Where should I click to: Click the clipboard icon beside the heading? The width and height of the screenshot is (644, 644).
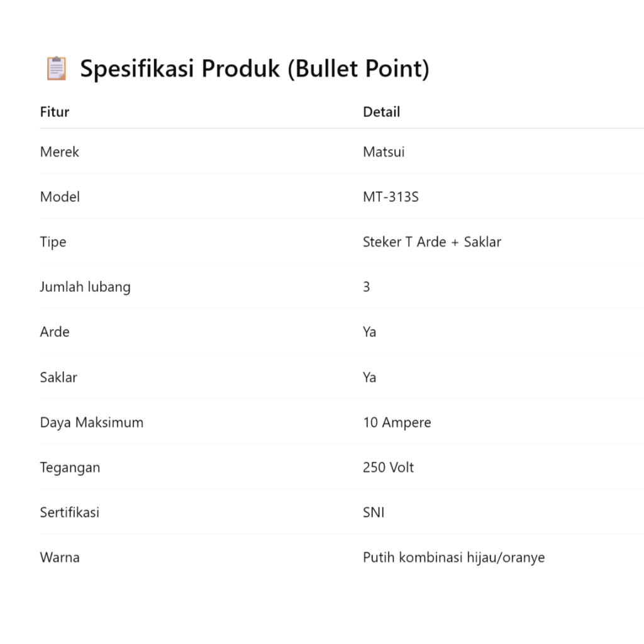click(x=56, y=68)
